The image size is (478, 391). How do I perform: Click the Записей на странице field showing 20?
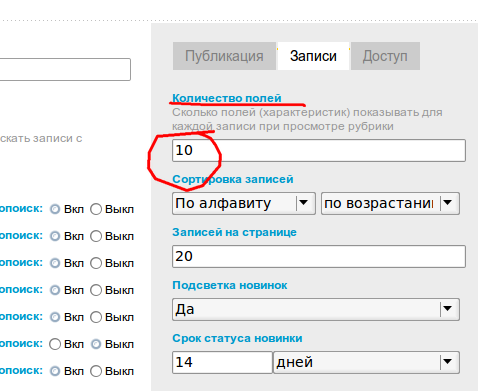[x=319, y=256]
